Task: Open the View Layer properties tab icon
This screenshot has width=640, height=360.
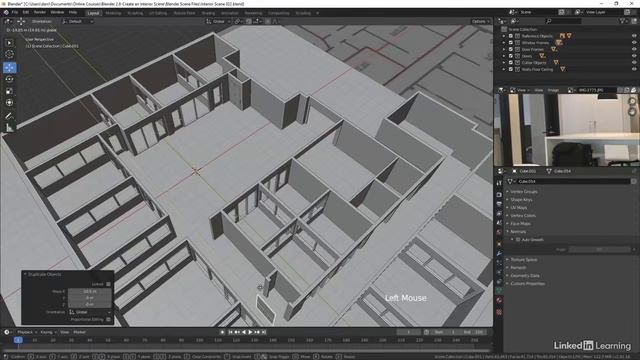Action: (499, 213)
